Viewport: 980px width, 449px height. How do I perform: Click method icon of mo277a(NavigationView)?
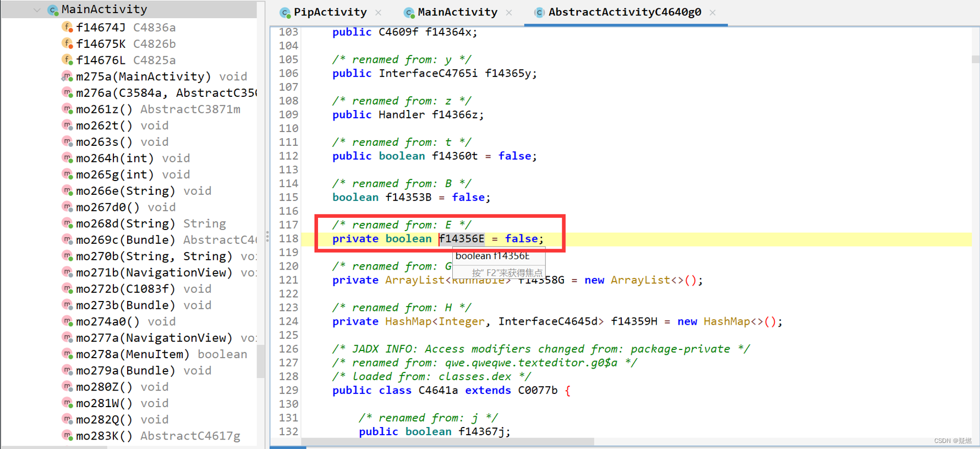pos(67,337)
